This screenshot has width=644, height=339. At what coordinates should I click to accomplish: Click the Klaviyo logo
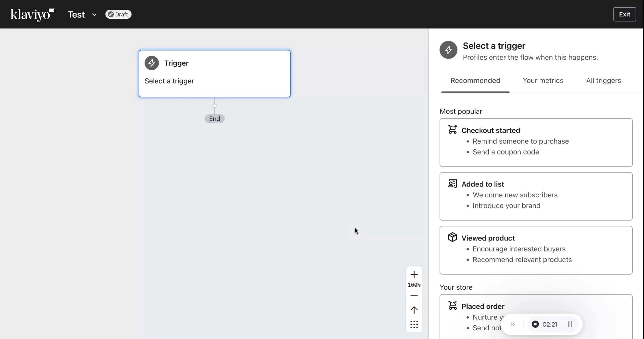pos(32,14)
